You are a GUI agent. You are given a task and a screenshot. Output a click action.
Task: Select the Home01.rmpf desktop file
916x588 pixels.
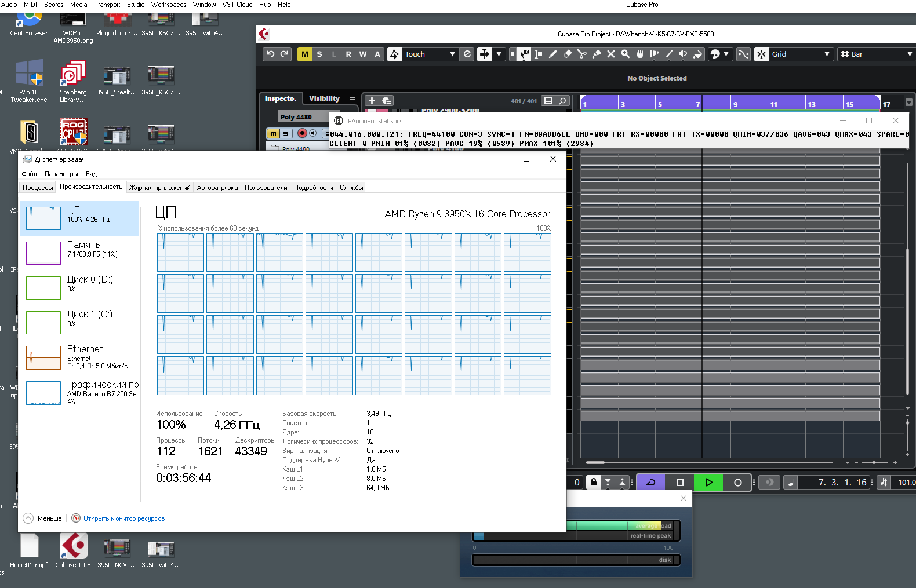pyautogui.click(x=29, y=550)
